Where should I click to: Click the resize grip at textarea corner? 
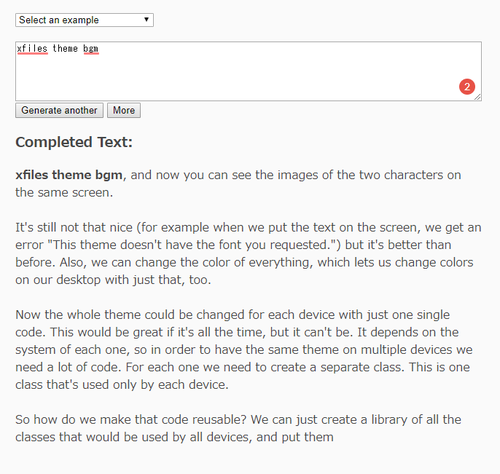click(x=478, y=97)
